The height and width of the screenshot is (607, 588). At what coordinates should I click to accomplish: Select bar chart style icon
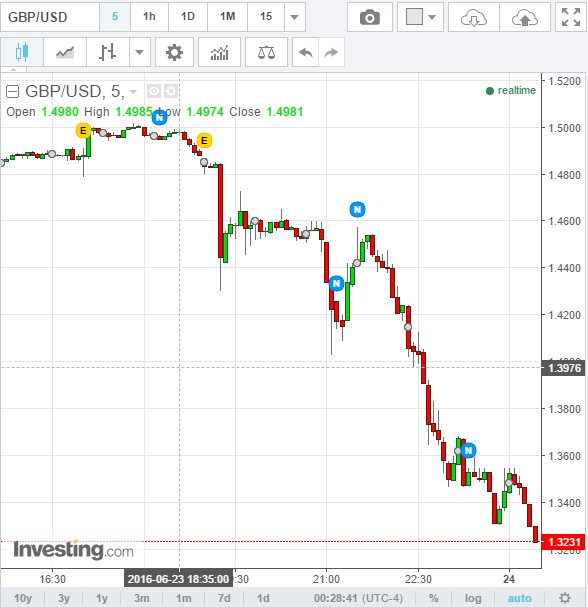pyautogui.click(x=107, y=52)
